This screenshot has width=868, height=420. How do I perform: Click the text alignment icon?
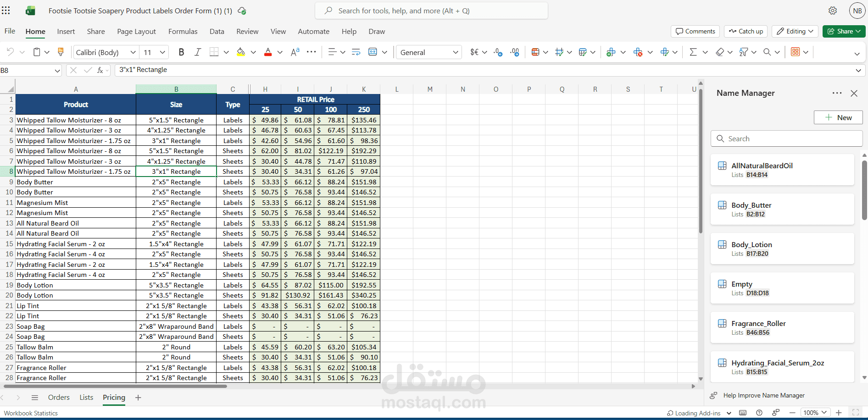(x=333, y=52)
